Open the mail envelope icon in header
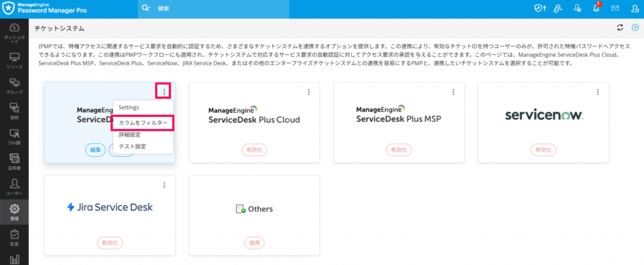The width and height of the screenshot is (644, 265). 615,8
